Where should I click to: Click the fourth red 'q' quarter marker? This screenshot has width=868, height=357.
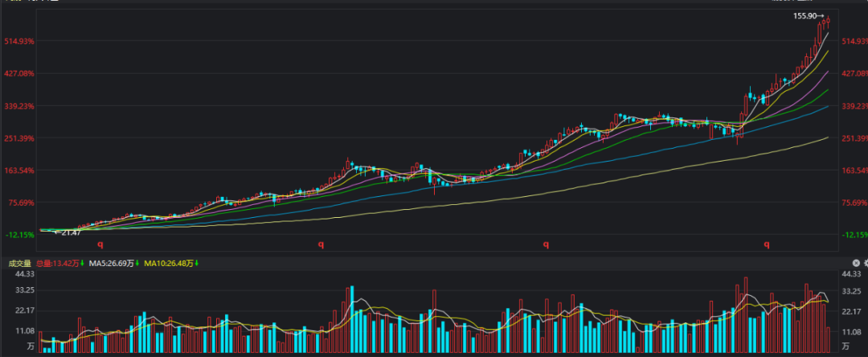click(x=766, y=245)
